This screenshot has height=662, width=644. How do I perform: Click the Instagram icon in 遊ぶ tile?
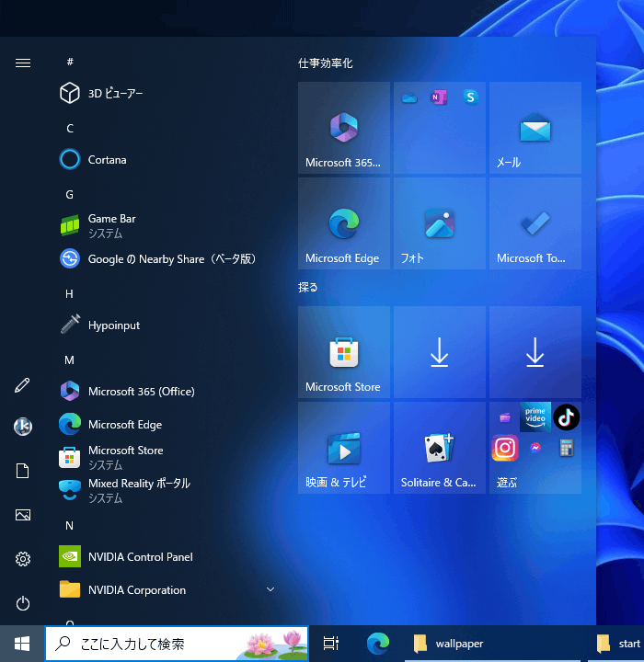point(505,448)
